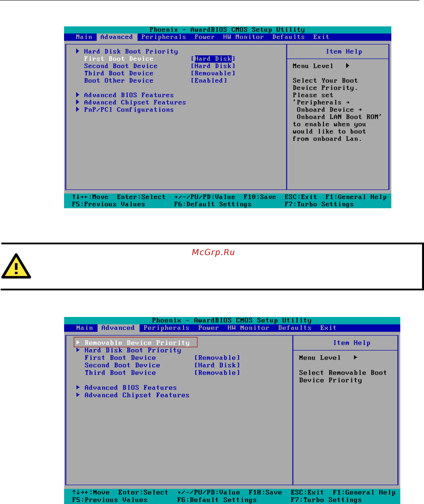Open Hard Disk Boot Priority submenu, top screen

point(131,52)
